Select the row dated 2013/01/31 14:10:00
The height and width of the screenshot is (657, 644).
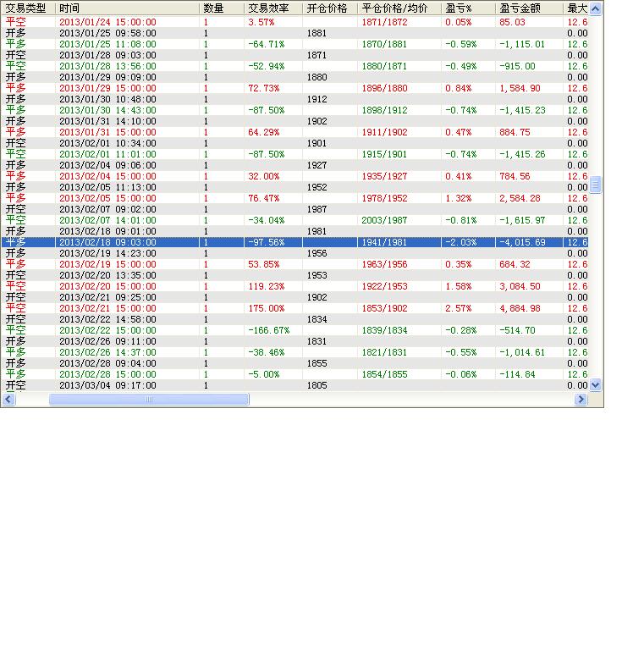click(x=294, y=121)
